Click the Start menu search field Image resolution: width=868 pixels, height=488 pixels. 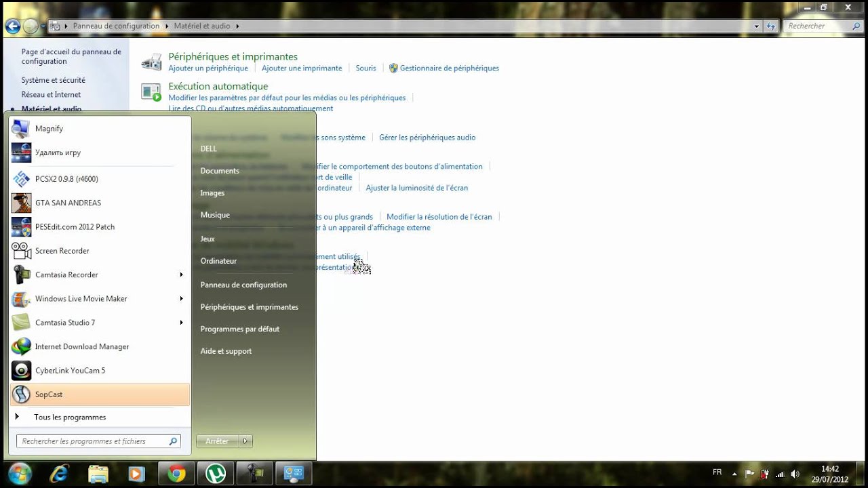[x=99, y=441]
